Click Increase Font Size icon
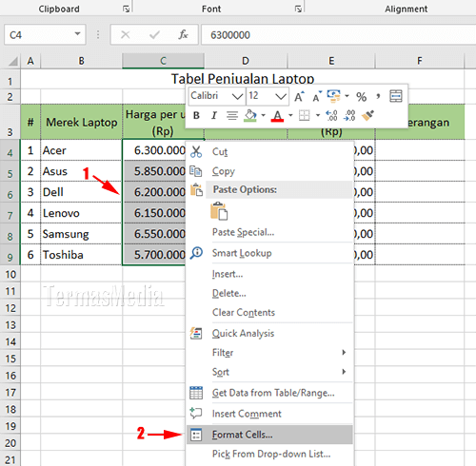 tap(299, 96)
